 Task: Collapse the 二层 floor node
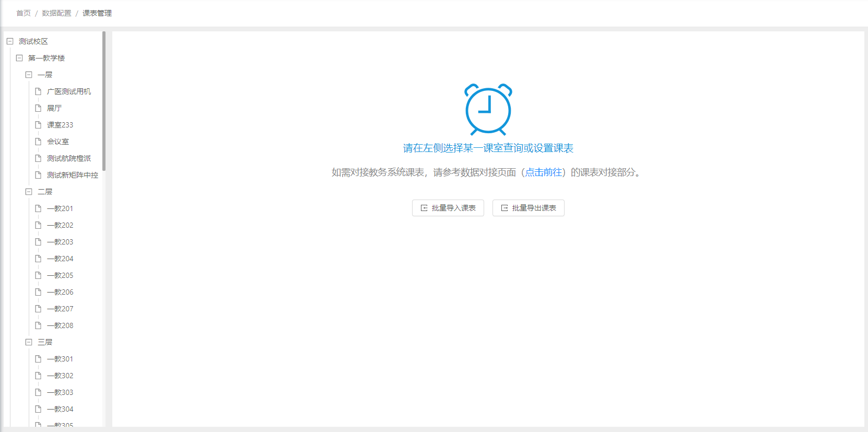coord(29,192)
